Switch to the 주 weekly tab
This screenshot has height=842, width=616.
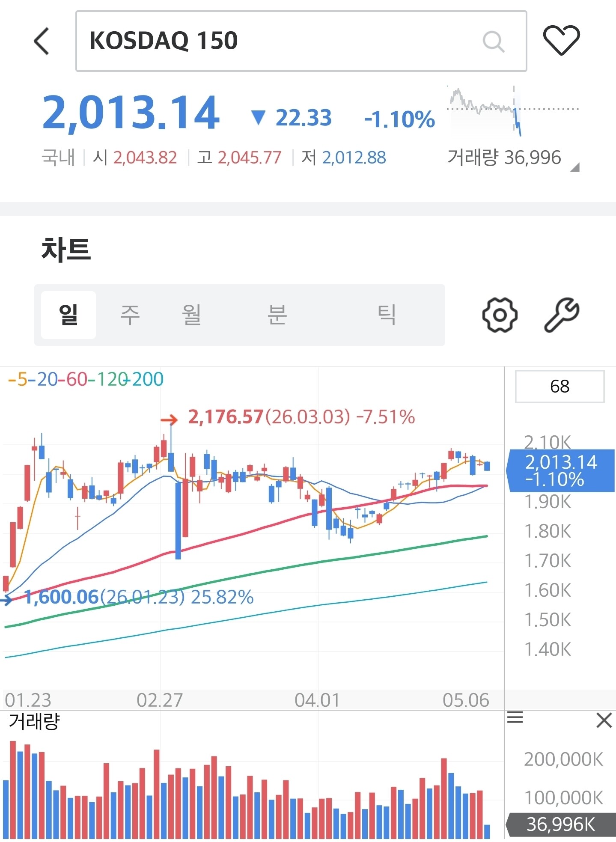[x=130, y=315]
